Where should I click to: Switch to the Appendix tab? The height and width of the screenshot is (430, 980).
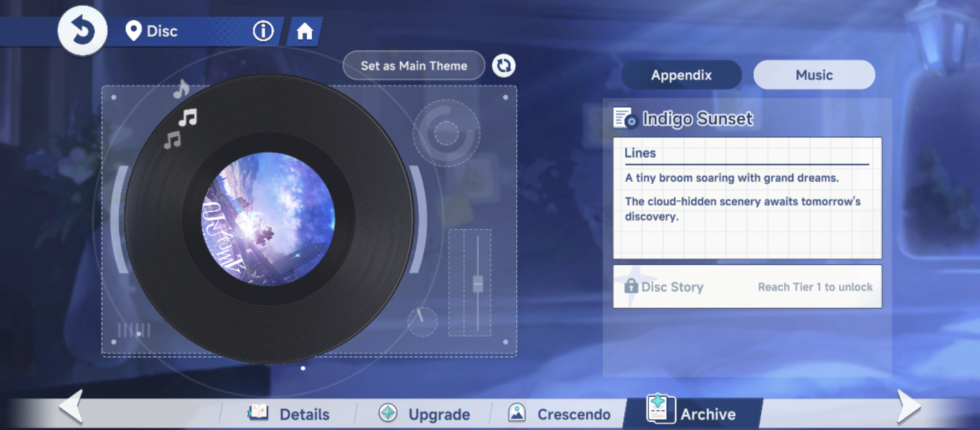click(681, 75)
